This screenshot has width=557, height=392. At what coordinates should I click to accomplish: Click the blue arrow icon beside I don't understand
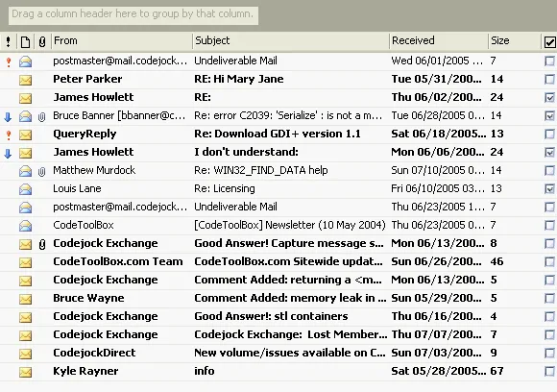pos(8,154)
